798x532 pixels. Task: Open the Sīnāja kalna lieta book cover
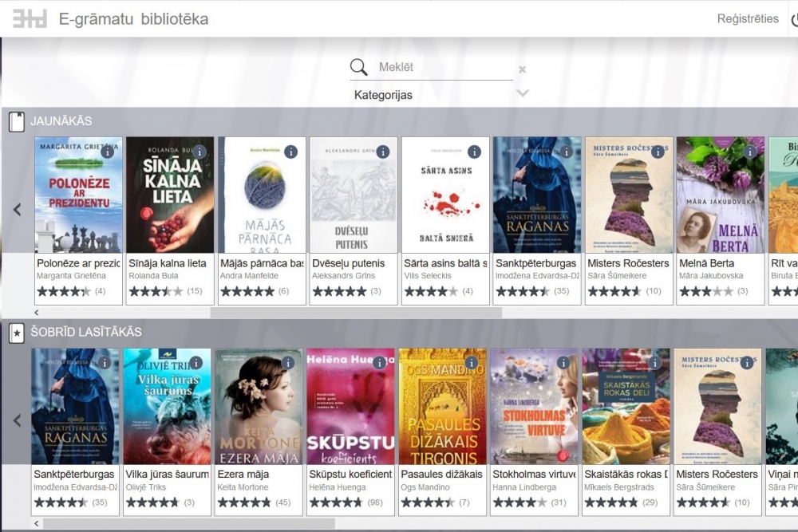[x=170, y=195]
